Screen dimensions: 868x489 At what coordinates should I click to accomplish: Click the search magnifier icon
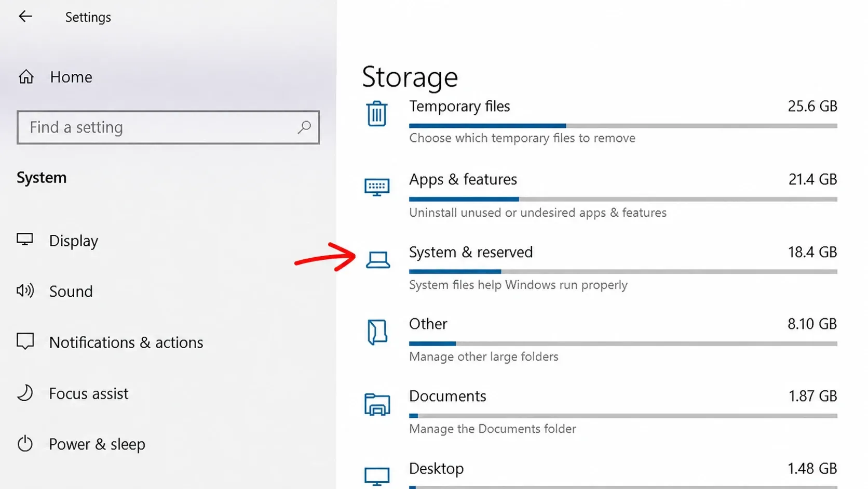pyautogui.click(x=304, y=127)
